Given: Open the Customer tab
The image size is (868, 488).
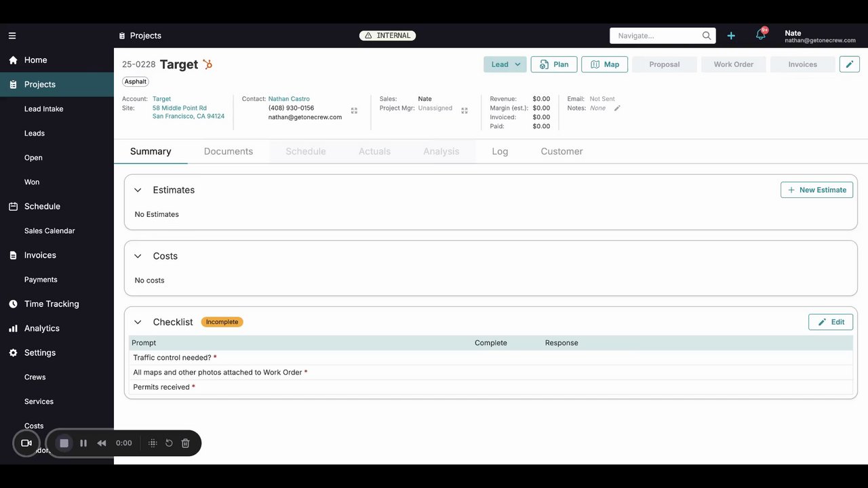Looking at the screenshot, I should coord(561,152).
